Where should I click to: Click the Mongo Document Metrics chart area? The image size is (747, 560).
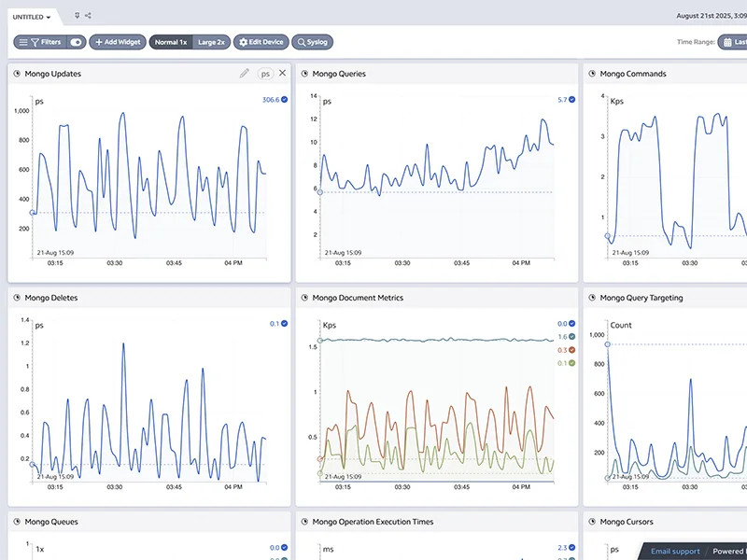pos(437,401)
